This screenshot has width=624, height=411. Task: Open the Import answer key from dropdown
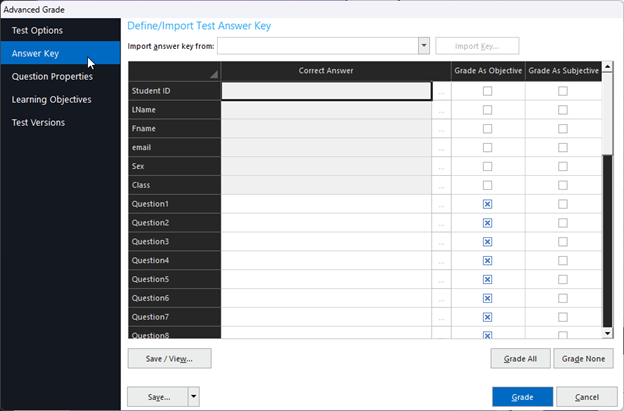tap(424, 46)
